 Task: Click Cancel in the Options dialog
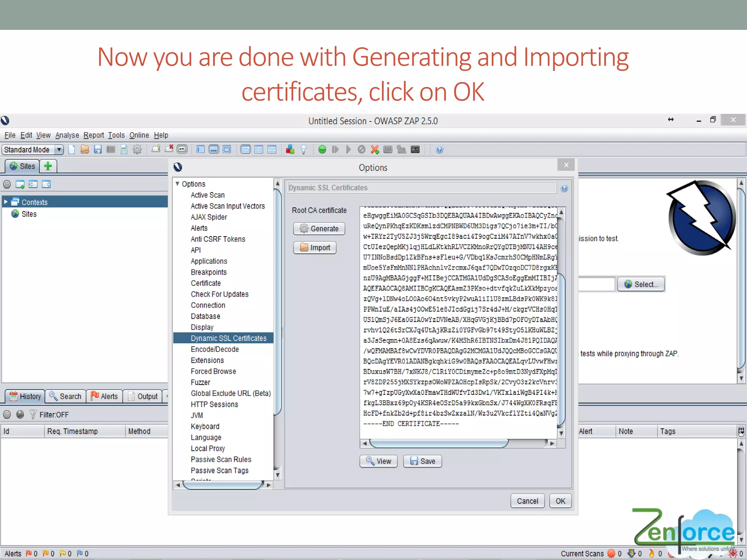527,501
